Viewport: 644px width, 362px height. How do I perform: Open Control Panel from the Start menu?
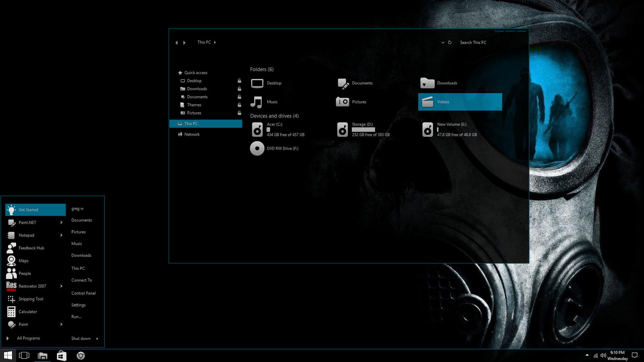[83, 293]
